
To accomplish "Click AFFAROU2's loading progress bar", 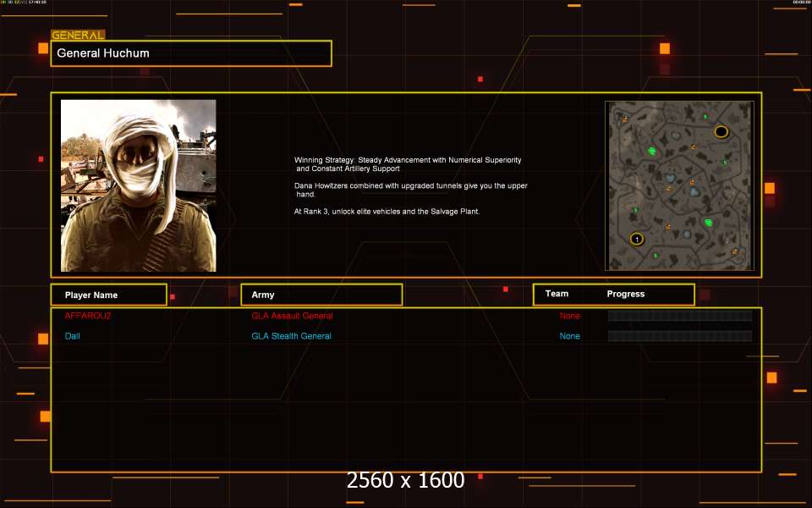I will click(x=679, y=316).
